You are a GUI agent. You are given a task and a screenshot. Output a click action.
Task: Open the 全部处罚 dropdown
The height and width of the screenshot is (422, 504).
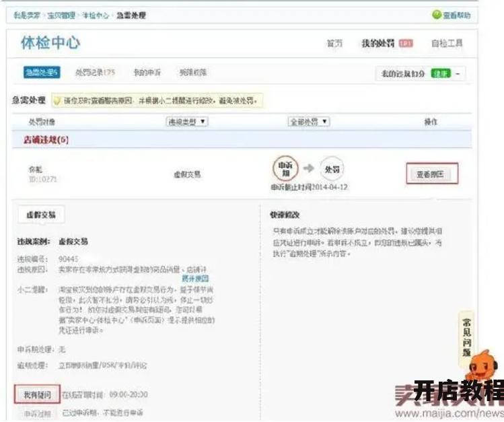(309, 122)
